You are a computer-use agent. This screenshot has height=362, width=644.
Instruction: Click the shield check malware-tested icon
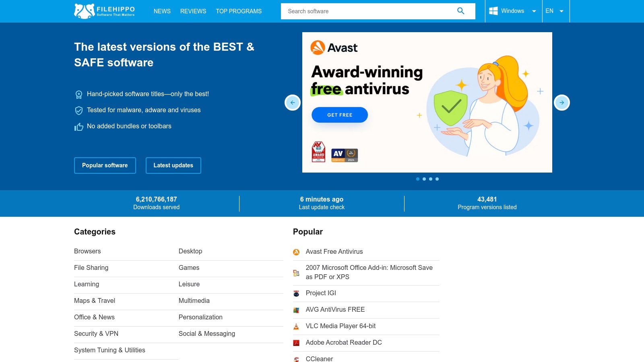(79, 111)
